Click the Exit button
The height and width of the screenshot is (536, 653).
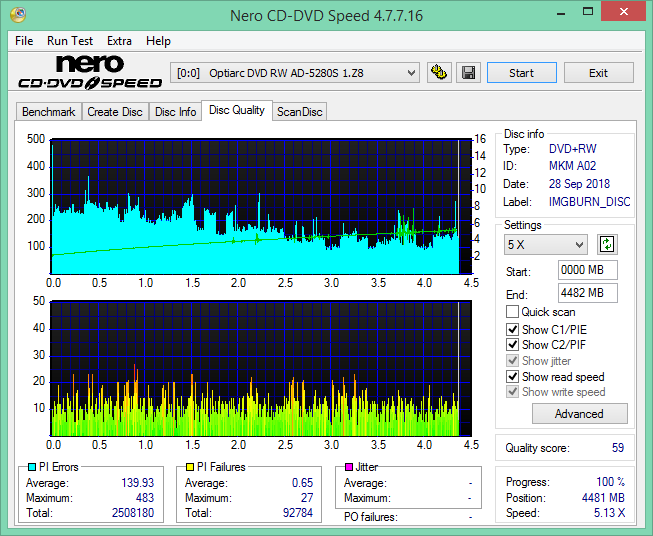coord(598,73)
